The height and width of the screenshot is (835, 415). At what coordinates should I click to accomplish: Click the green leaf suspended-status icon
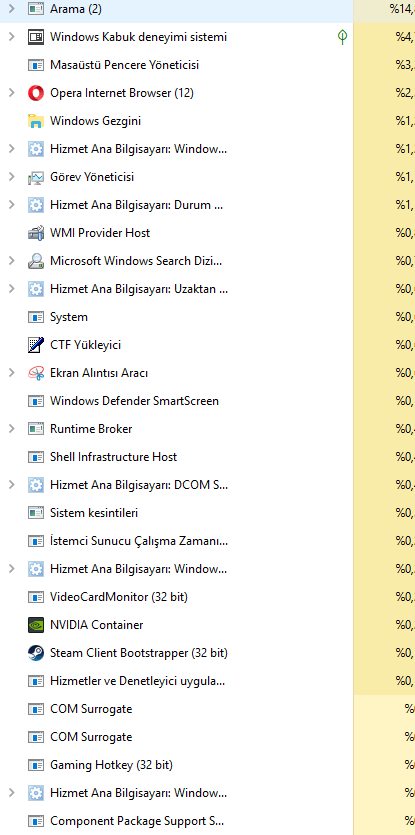click(343, 37)
